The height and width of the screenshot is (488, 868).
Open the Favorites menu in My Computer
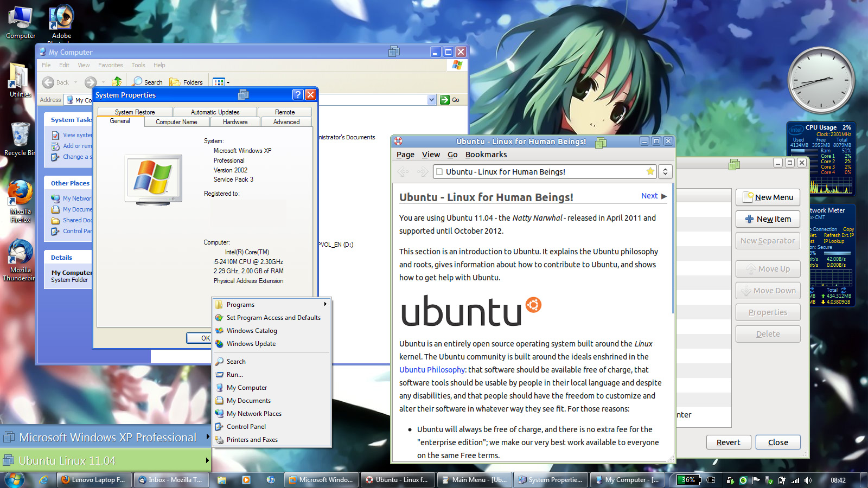pyautogui.click(x=110, y=65)
